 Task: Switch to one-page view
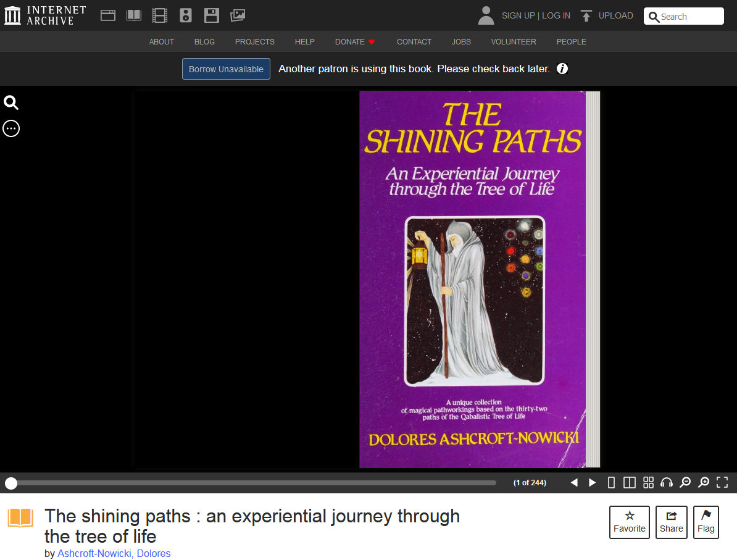(x=611, y=482)
